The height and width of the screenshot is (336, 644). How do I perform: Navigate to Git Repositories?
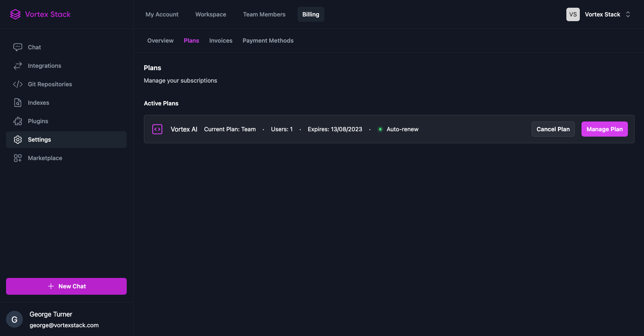66,84
